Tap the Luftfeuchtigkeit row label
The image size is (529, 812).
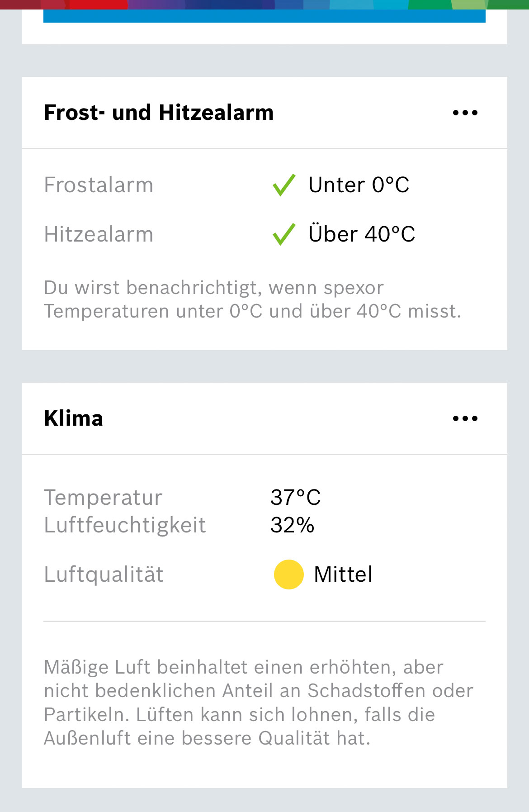[125, 525]
